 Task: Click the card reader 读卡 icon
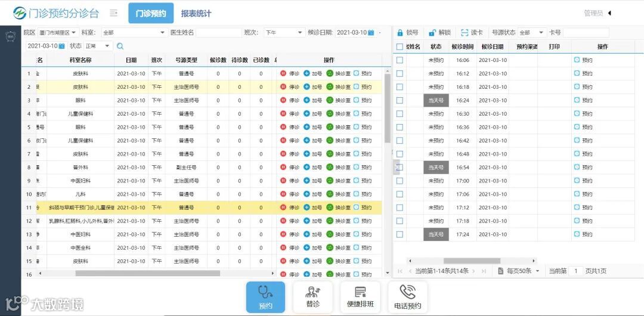click(465, 32)
